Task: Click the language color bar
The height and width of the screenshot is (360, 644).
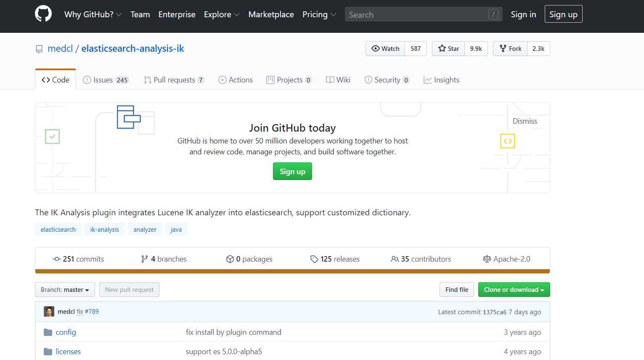Action: tap(292, 271)
